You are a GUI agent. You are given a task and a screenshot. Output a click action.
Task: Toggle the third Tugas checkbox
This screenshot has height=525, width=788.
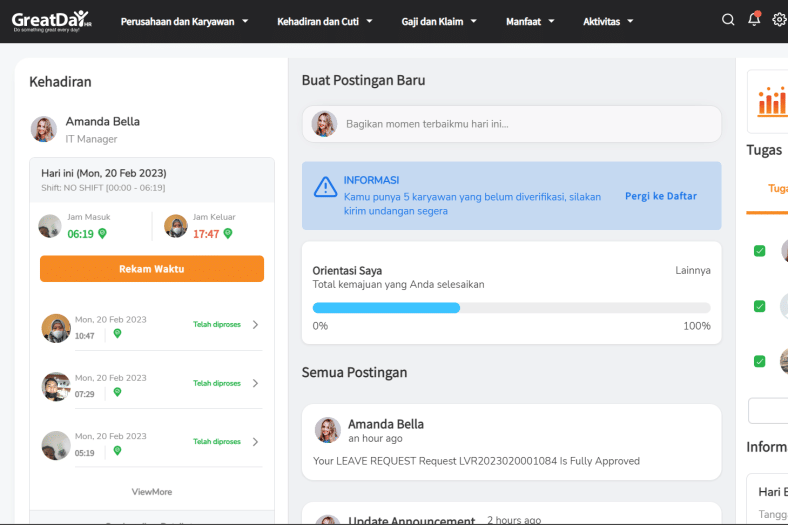tap(759, 361)
